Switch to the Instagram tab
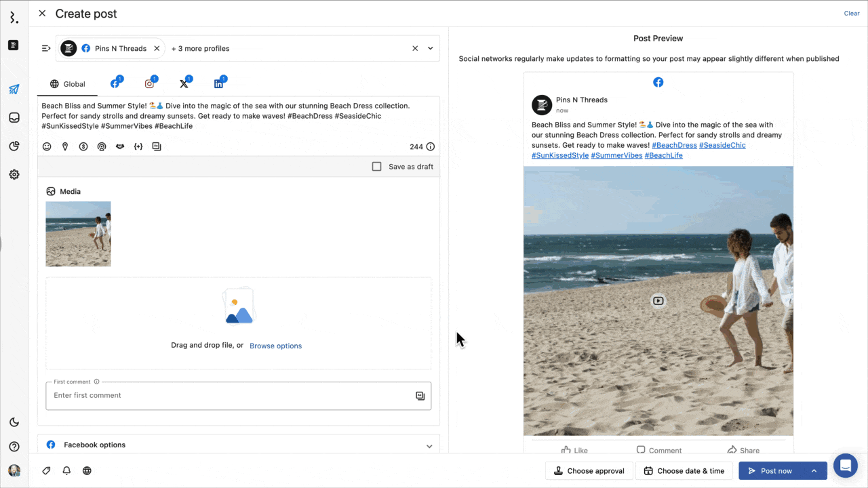 tap(149, 84)
